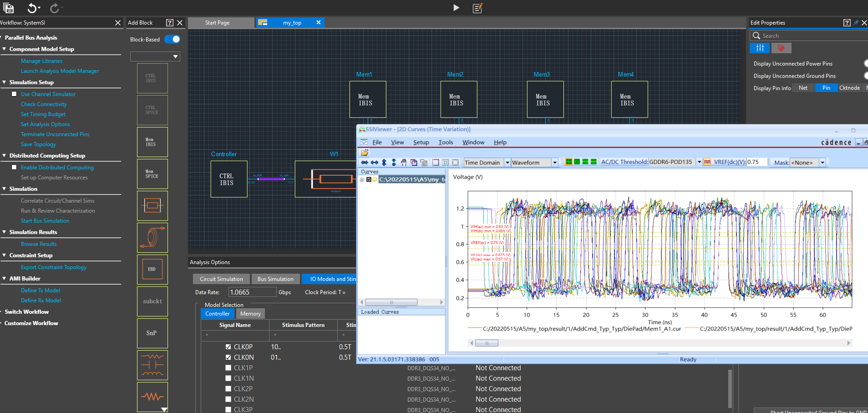Expand the curve file node in Curves tree
Screen dimensions: 868x413
362,179
